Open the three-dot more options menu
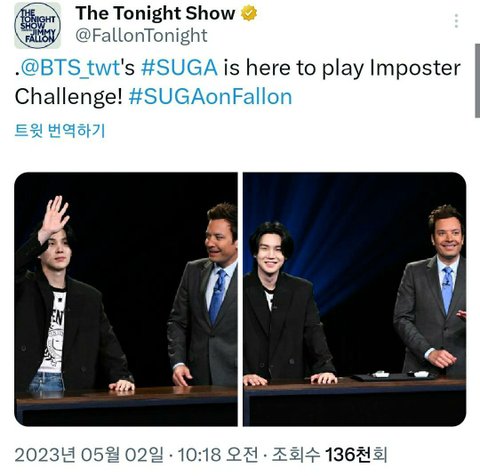The height and width of the screenshot is (476, 480). (456, 21)
